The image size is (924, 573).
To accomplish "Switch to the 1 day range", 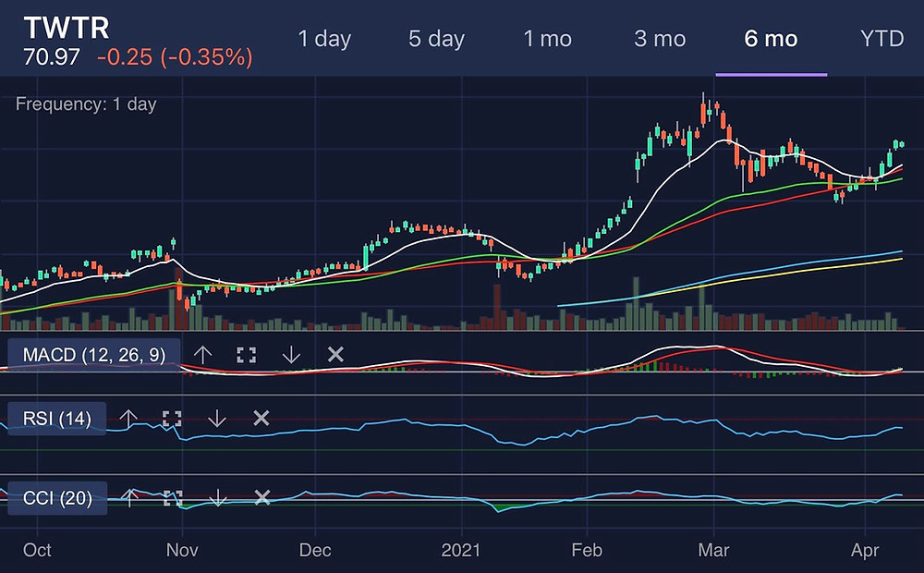I will click(x=324, y=39).
